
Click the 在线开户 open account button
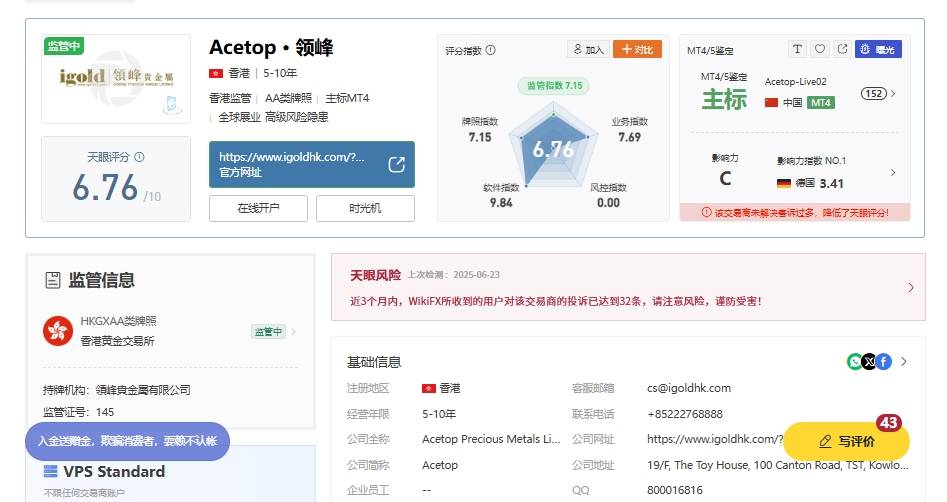point(258,208)
